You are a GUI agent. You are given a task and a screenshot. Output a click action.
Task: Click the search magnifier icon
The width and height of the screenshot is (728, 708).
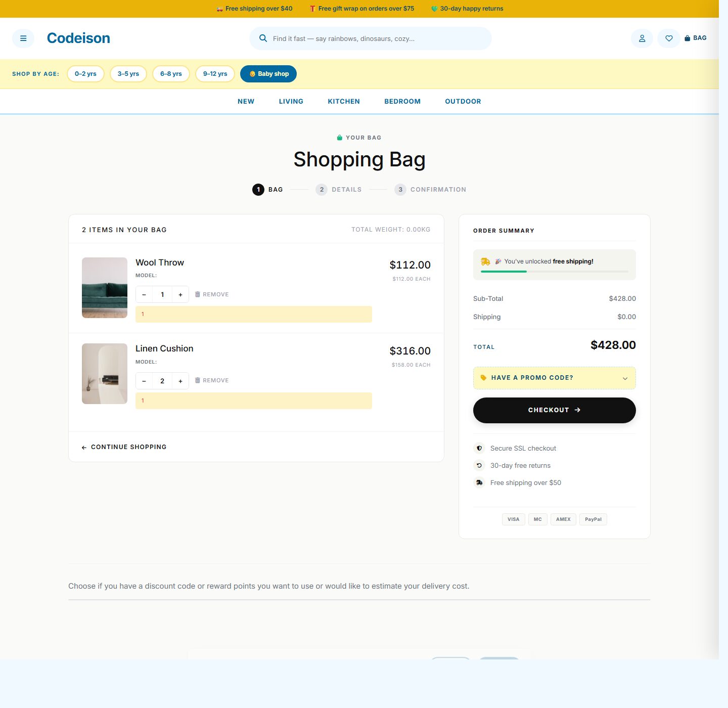[263, 38]
